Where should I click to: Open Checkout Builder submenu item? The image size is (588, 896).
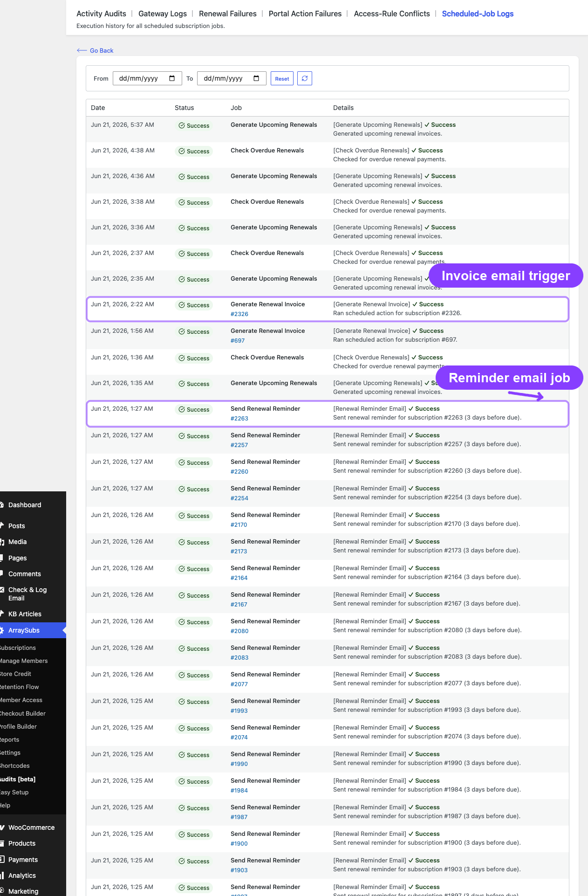pos(23,713)
